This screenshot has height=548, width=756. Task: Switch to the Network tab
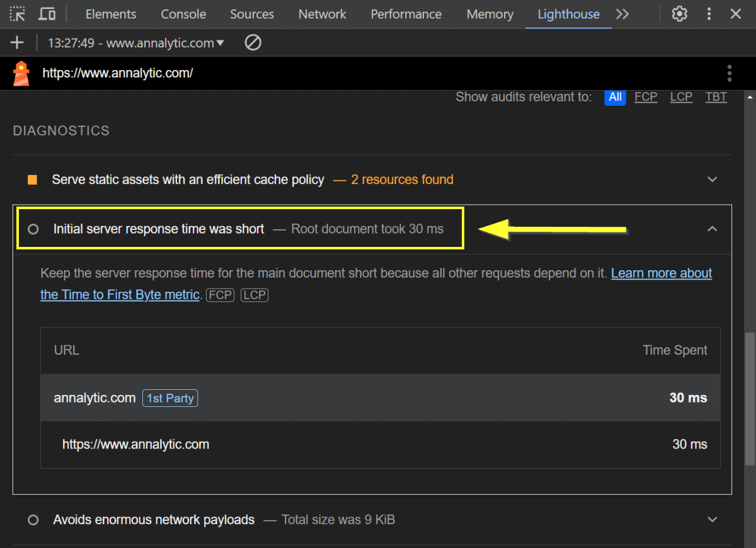(x=323, y=14)
